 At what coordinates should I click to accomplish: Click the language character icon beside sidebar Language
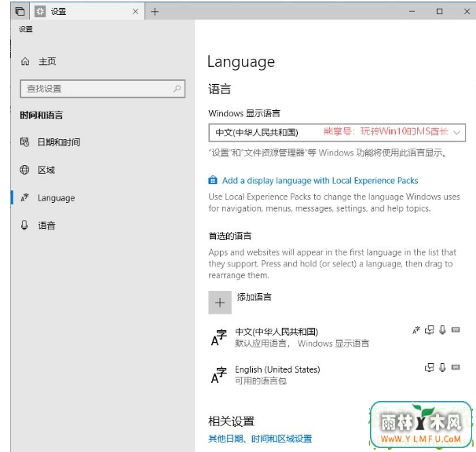coord(24,197)
